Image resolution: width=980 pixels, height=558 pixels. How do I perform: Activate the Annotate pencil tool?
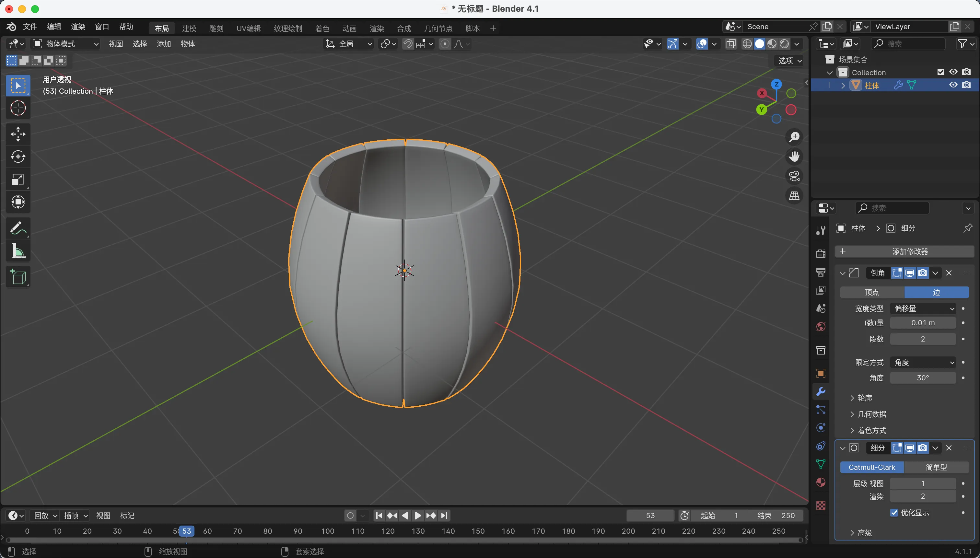(x=18, y=228)
